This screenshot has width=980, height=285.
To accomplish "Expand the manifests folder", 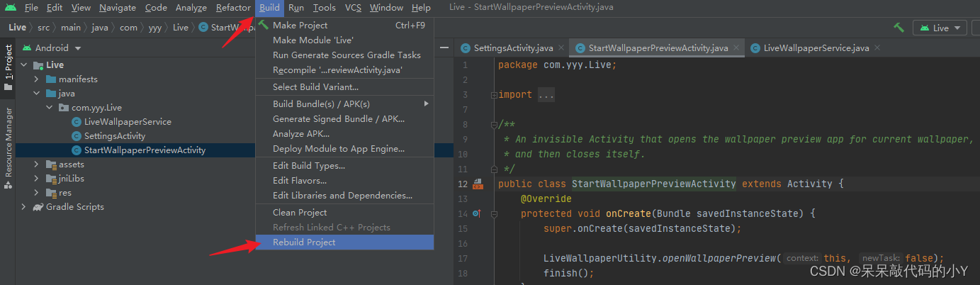I will [36, 79].
